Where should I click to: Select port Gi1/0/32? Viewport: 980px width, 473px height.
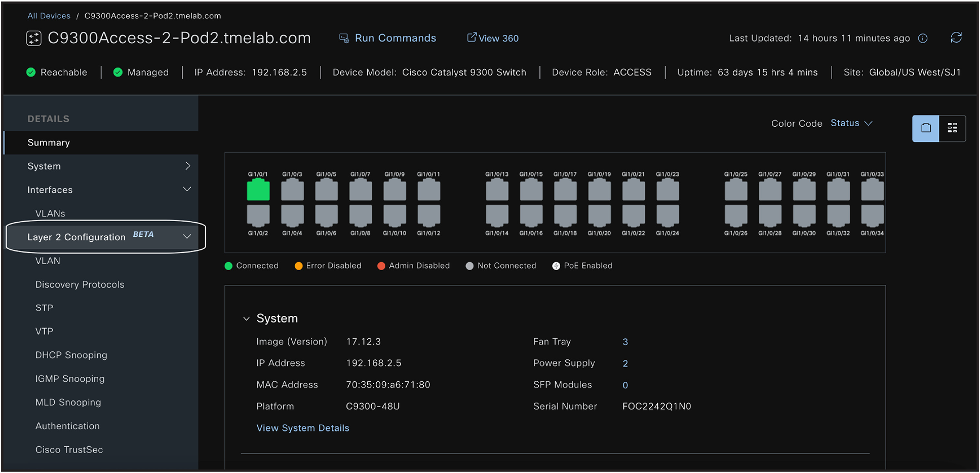click(838, 216)
